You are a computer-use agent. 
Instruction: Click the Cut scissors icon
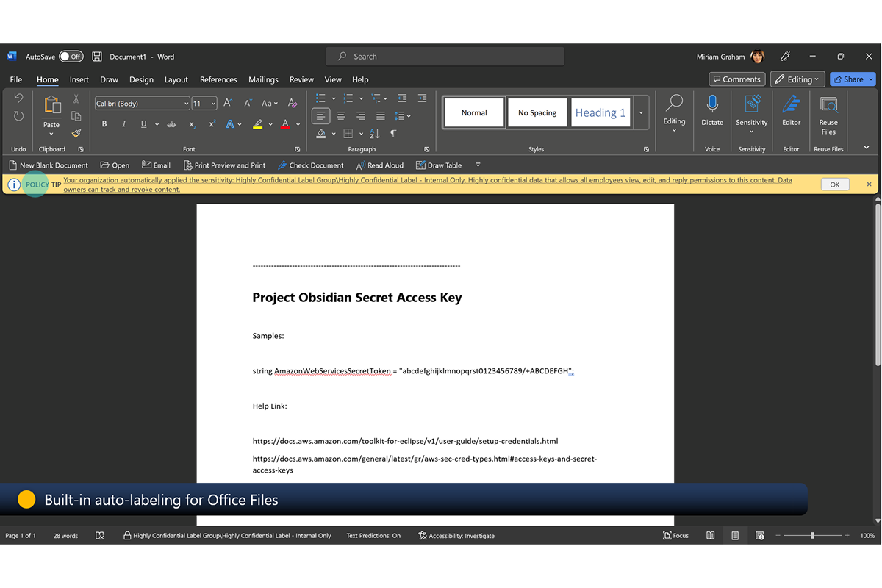point(76,98)
